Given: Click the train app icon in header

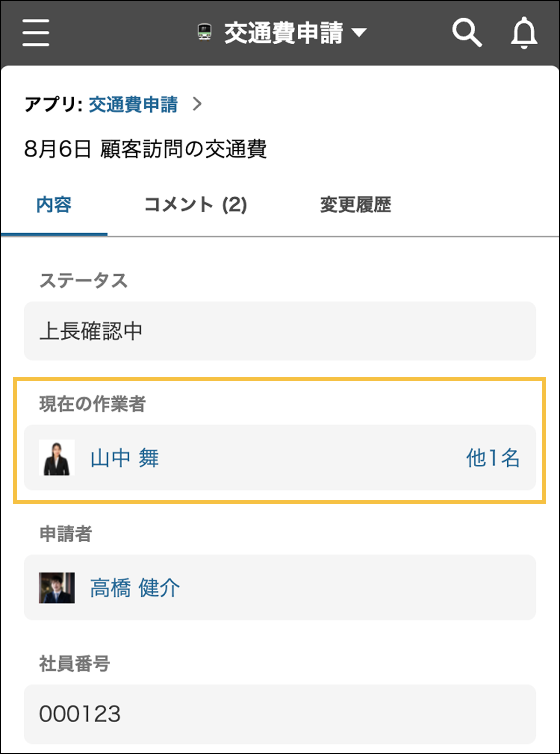Looking at the screenshot, I should [x=204, y=33].
